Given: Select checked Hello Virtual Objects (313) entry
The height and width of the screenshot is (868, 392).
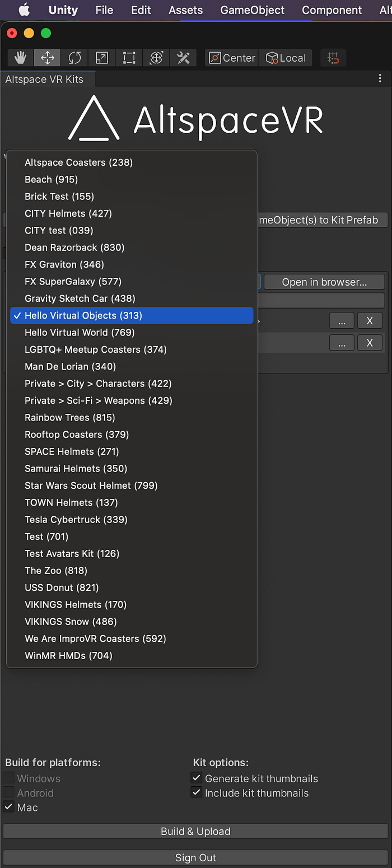Looking at the screenshot, I should tap(132, 315).
